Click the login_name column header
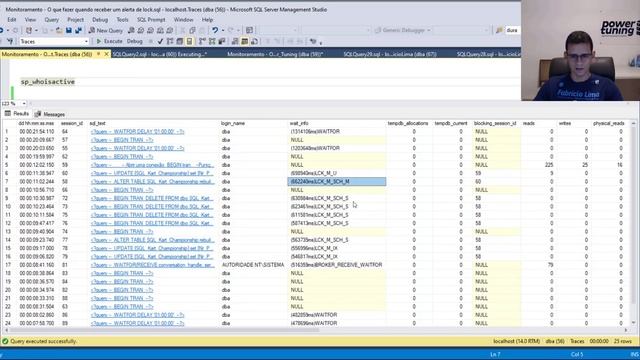640x360 pixels. point(233,123)
